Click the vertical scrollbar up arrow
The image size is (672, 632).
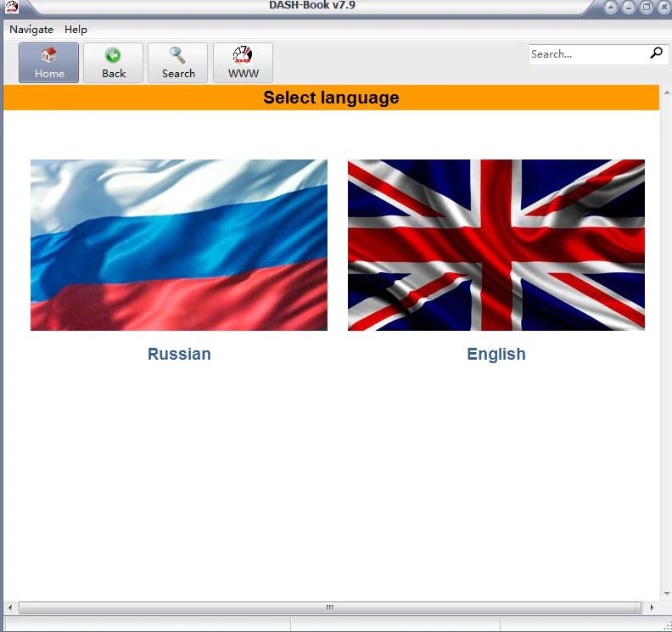tap(667, 92)
